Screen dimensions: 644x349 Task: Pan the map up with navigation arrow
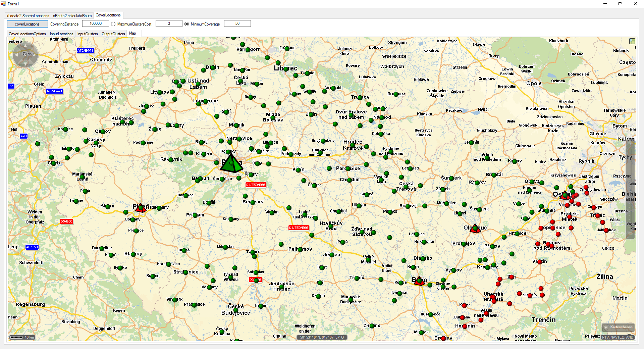(25, 45)
